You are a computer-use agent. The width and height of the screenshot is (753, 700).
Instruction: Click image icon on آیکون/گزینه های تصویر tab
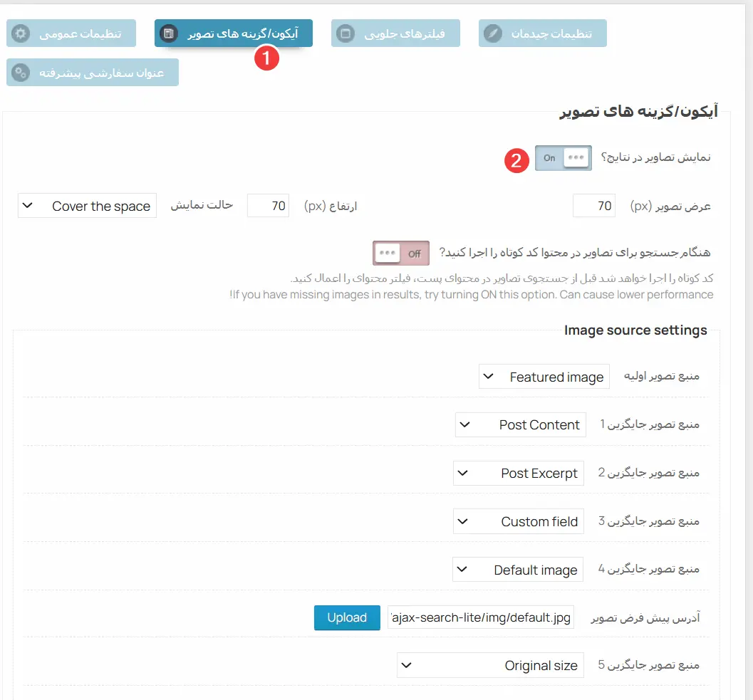tap(169, 33)
